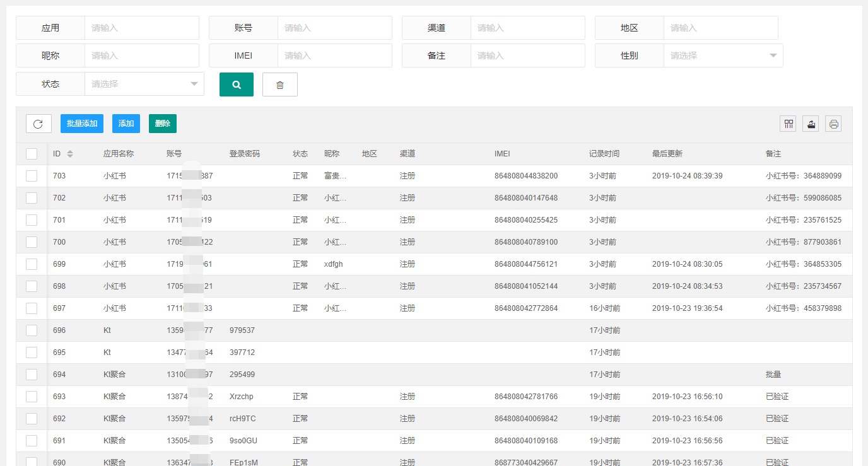Click IMEI cell 864808044756121
Screen dimensions: 868x466
(x=526, y=264)
